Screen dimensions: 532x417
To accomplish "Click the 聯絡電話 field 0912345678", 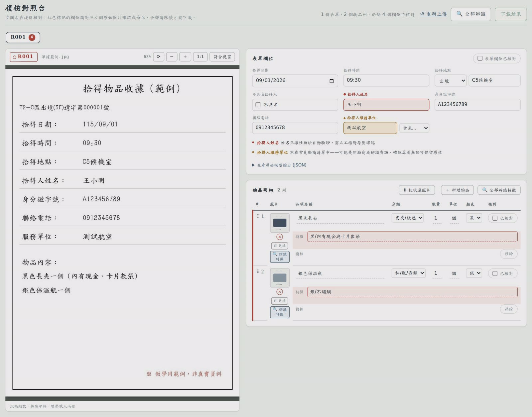I will click(x=295, y=128).
